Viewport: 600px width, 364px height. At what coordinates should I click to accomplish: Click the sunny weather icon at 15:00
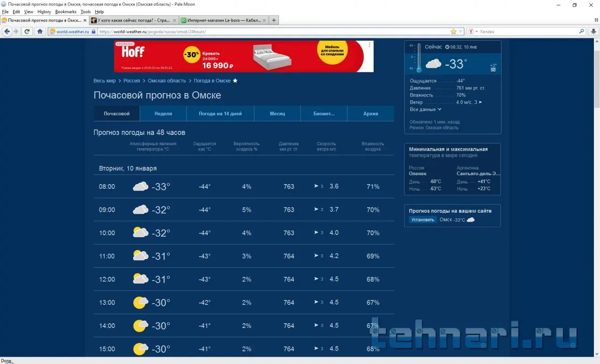coord(141,349)
